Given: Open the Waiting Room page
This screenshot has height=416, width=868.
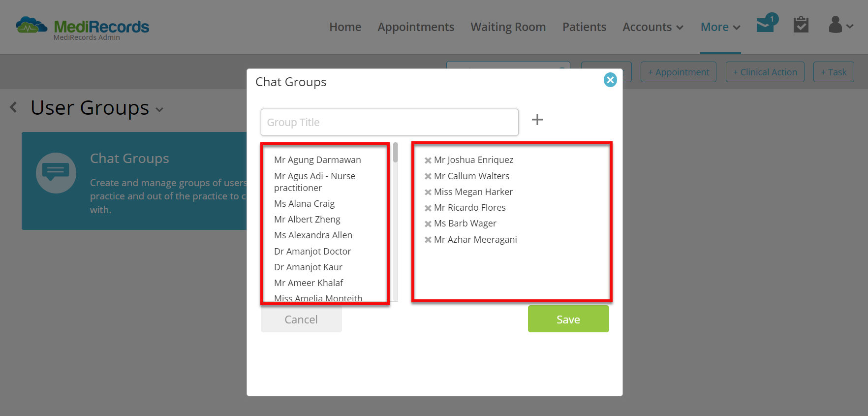Looking at the screenshot, I should pos(508,27).
